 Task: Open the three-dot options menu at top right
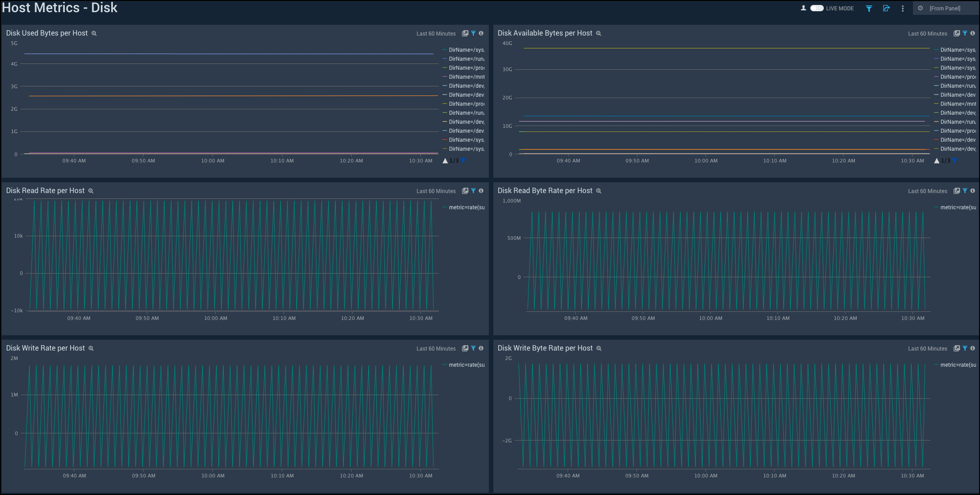tap(903, 8)
